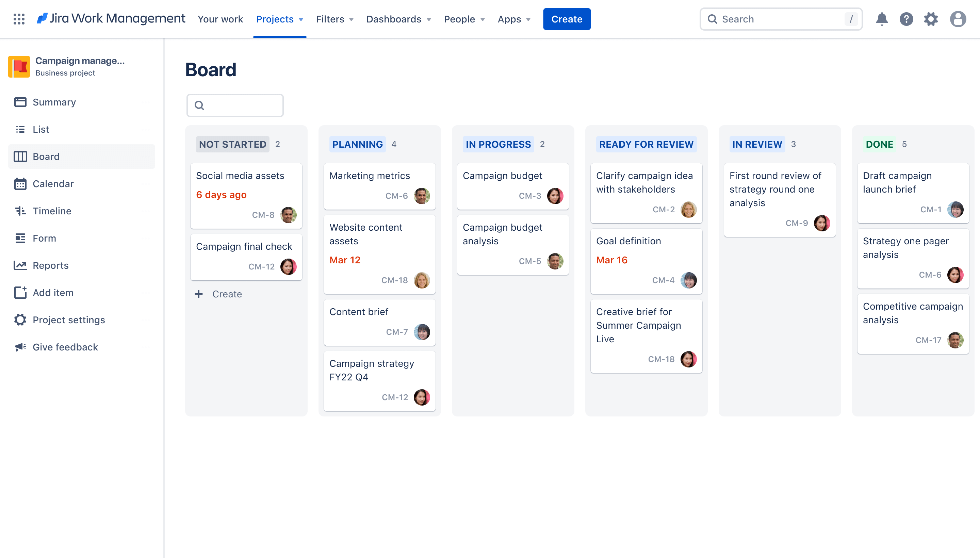Open the List view
Screen dimensions: 980x558
coord(40,129)
